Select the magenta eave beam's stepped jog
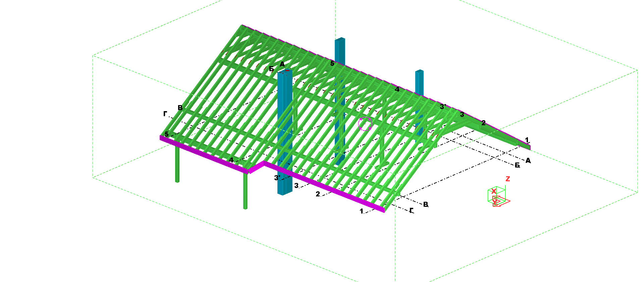 256,167
